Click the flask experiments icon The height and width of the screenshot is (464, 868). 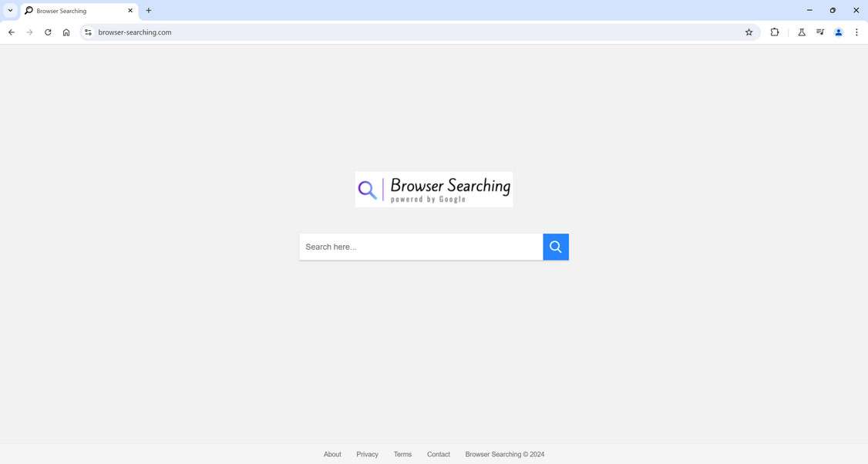[801, 32]
